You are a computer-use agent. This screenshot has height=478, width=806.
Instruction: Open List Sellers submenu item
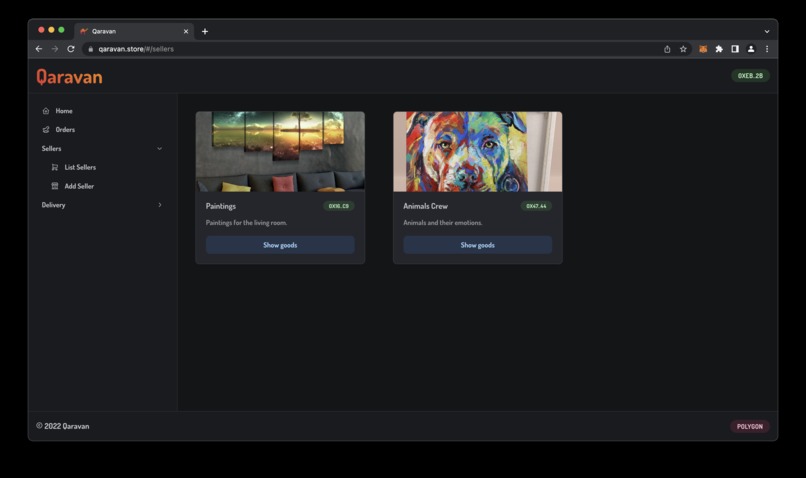[80, 167]
